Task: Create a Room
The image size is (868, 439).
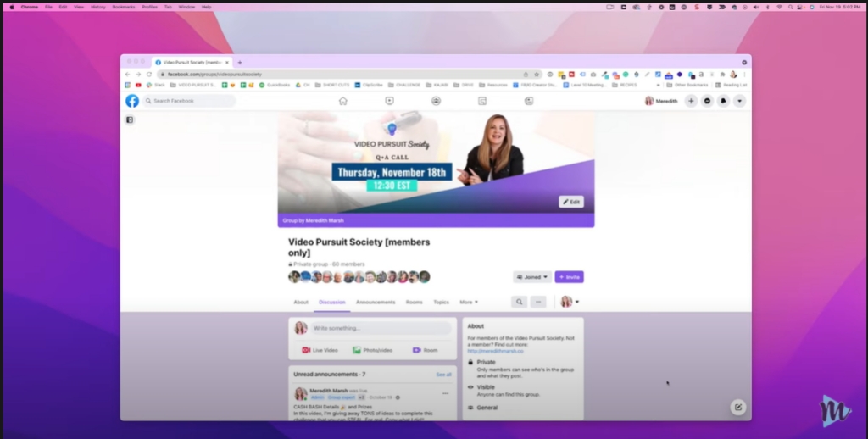Action: coord(426,350)
